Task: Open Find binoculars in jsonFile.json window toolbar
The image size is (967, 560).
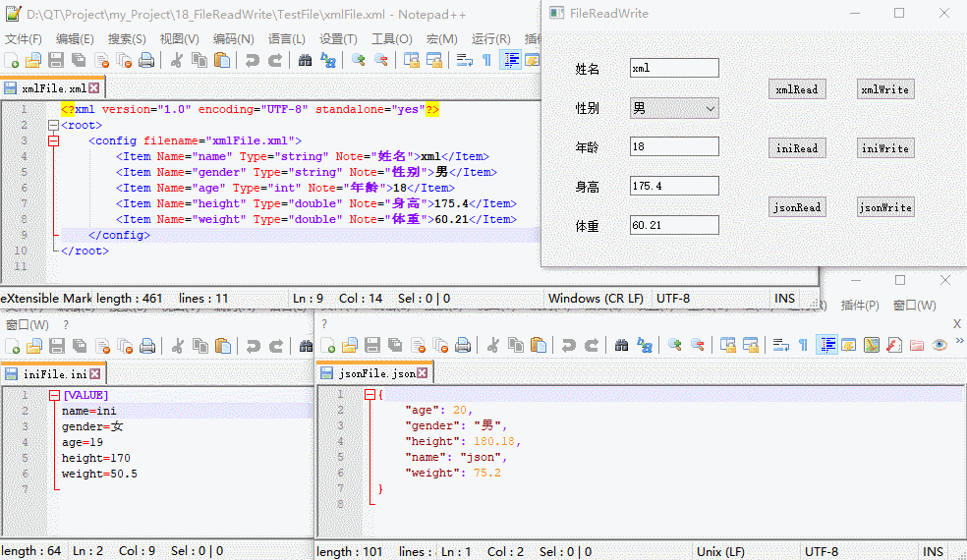Action: pos(622,346)
